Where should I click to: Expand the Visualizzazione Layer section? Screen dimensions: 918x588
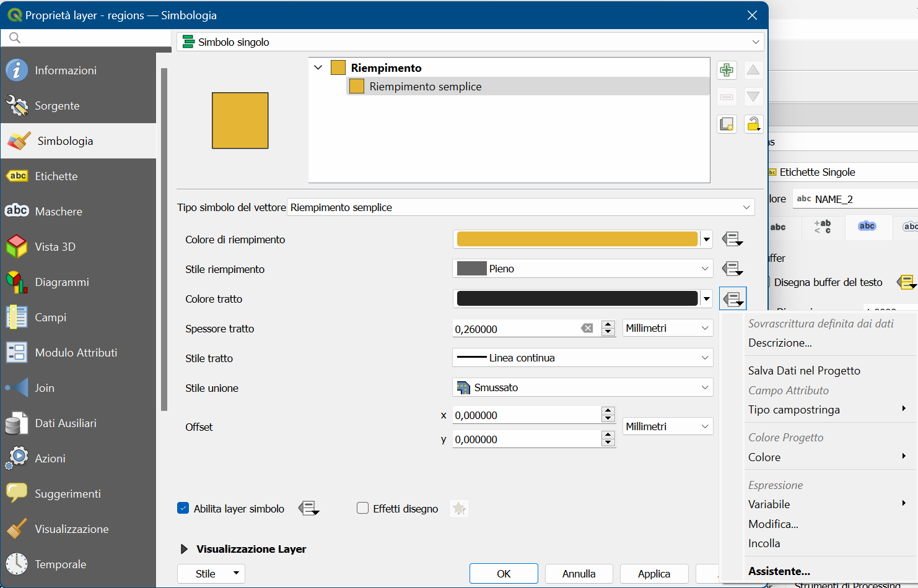tap(183, 549)
